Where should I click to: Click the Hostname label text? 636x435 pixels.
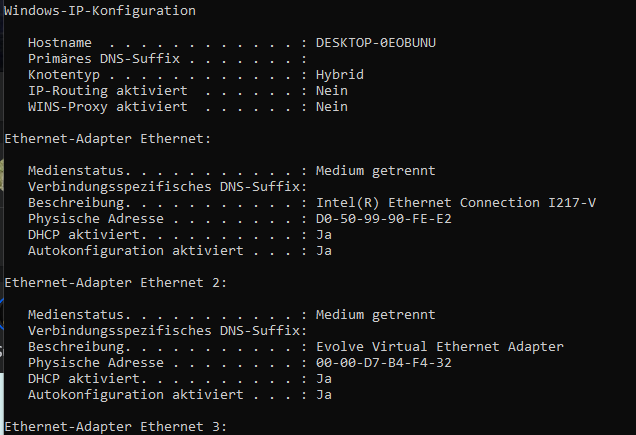[60, 43]
